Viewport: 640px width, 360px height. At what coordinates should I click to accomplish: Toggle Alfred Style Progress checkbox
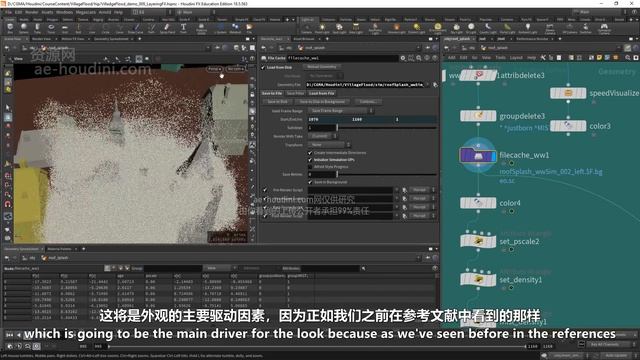310,167
